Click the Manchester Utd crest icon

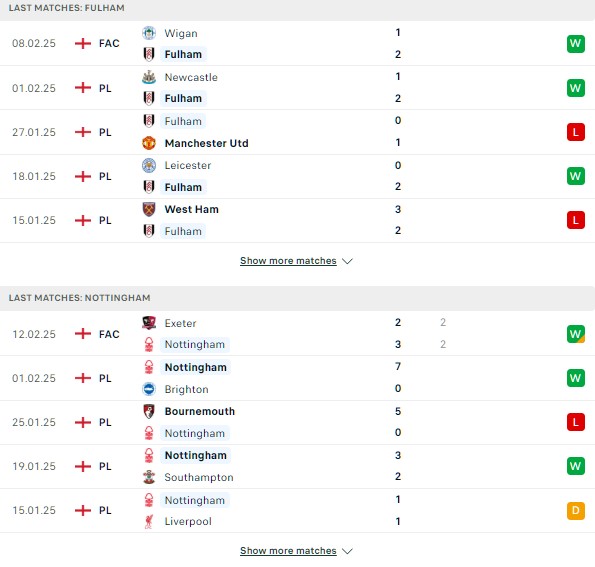(x=149, y=143)
